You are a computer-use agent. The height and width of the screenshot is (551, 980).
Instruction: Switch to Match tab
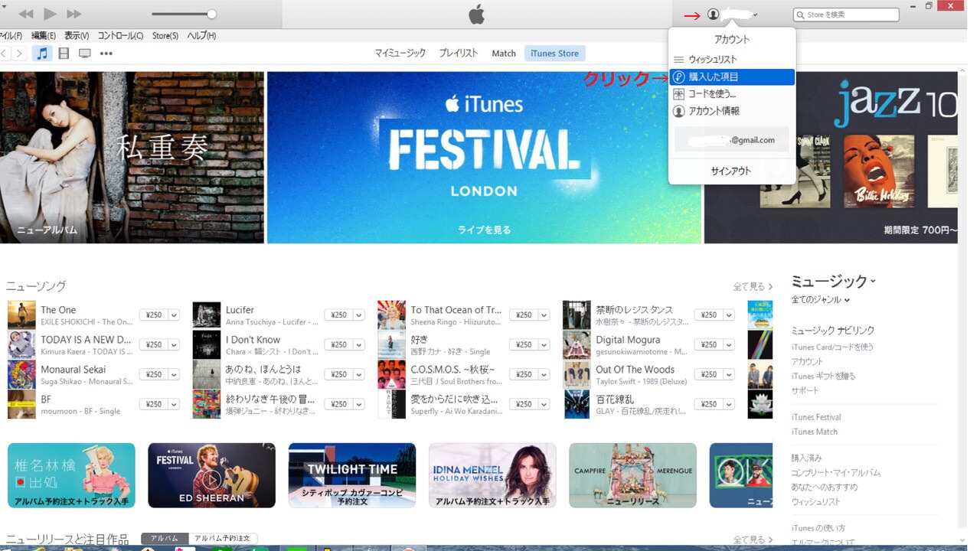(504, 54)
